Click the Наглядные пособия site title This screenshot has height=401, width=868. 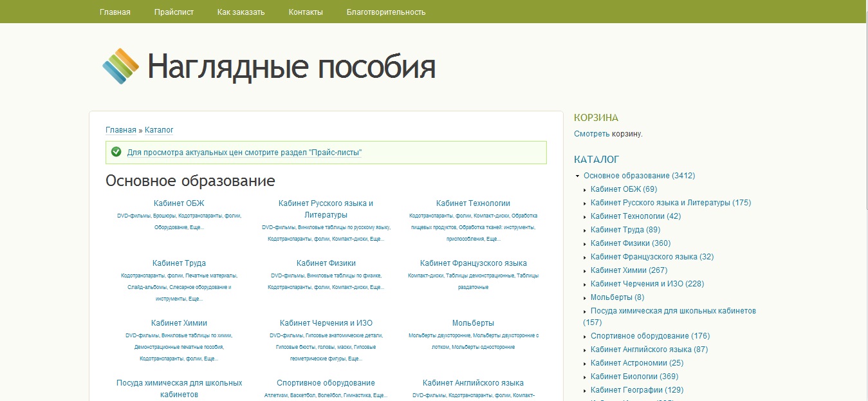click(291, 66)
